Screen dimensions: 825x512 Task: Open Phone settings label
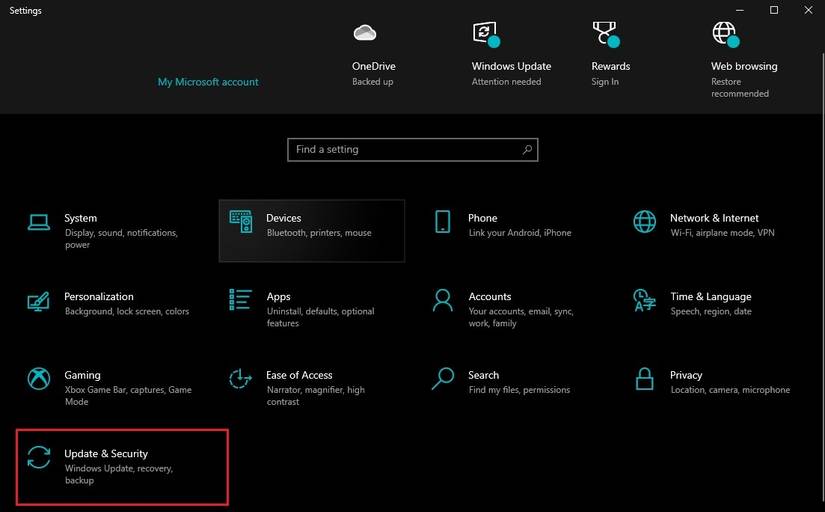point(482,218)
